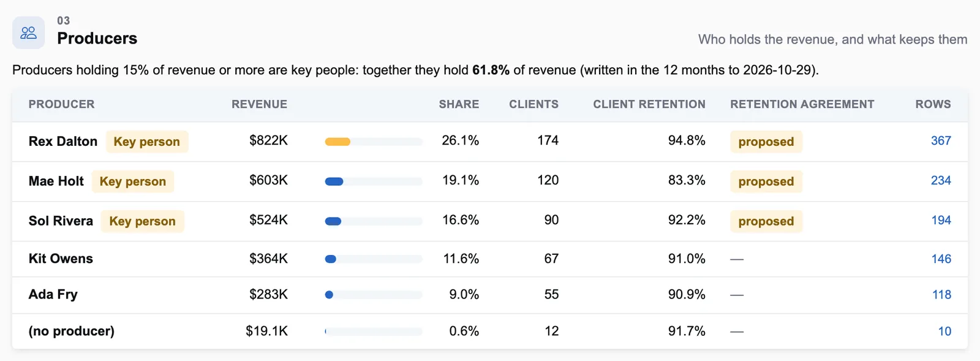980x361 pixels.
Task: Click the 61.8% revenue figure in summary
Action: 491,70
